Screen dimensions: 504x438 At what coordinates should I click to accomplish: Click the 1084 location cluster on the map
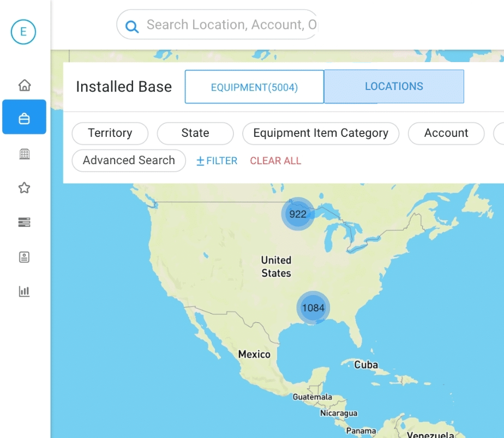pyautogui.click(x=313, y=307)
